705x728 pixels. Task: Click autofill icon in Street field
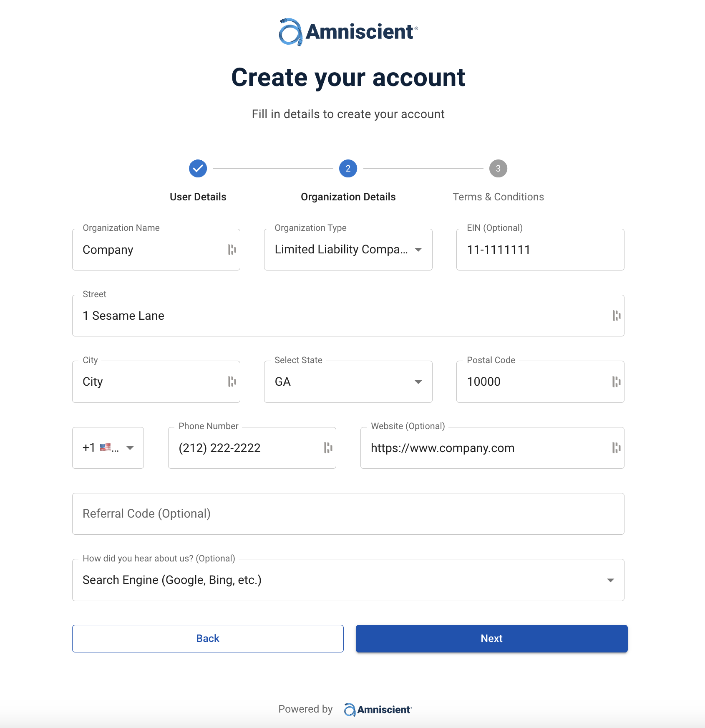point(616,316)
